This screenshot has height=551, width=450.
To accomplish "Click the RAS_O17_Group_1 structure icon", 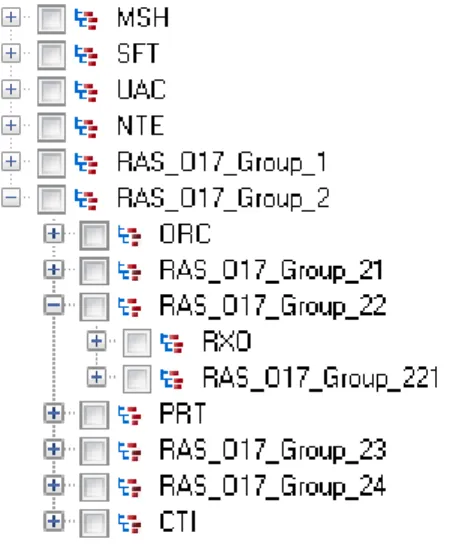I will point(86,164).
